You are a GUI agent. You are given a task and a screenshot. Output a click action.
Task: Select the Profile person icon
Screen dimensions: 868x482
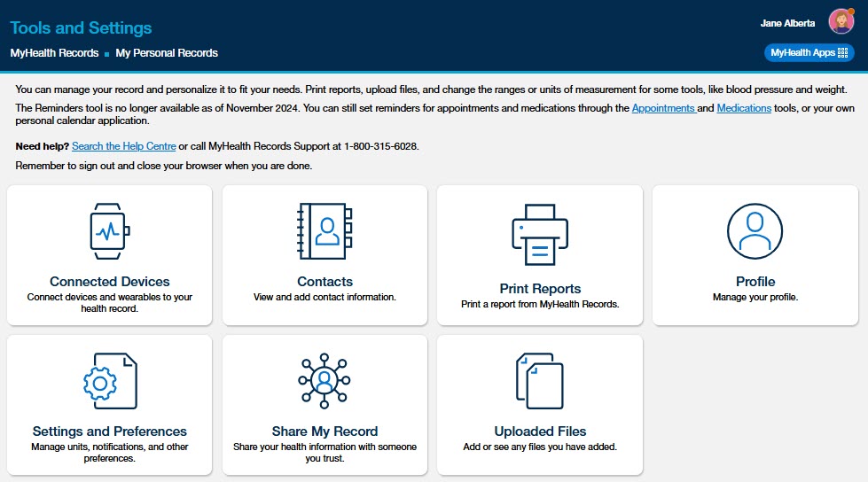coord(755,231)
